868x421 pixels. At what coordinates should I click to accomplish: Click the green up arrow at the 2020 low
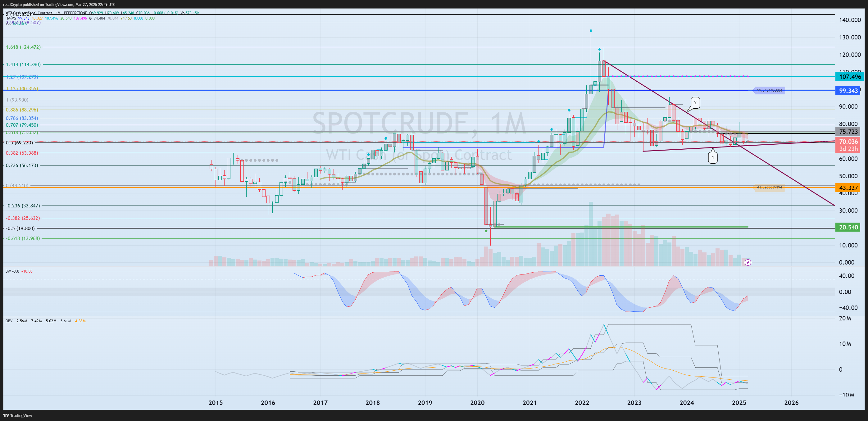point(486,231)
